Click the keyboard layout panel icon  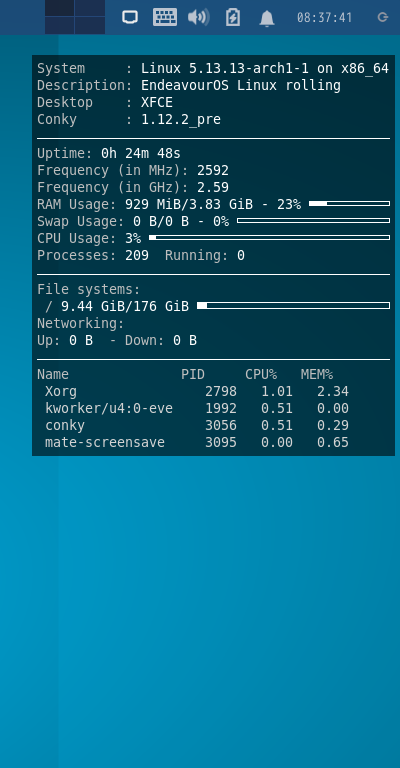tap(165, 17)
